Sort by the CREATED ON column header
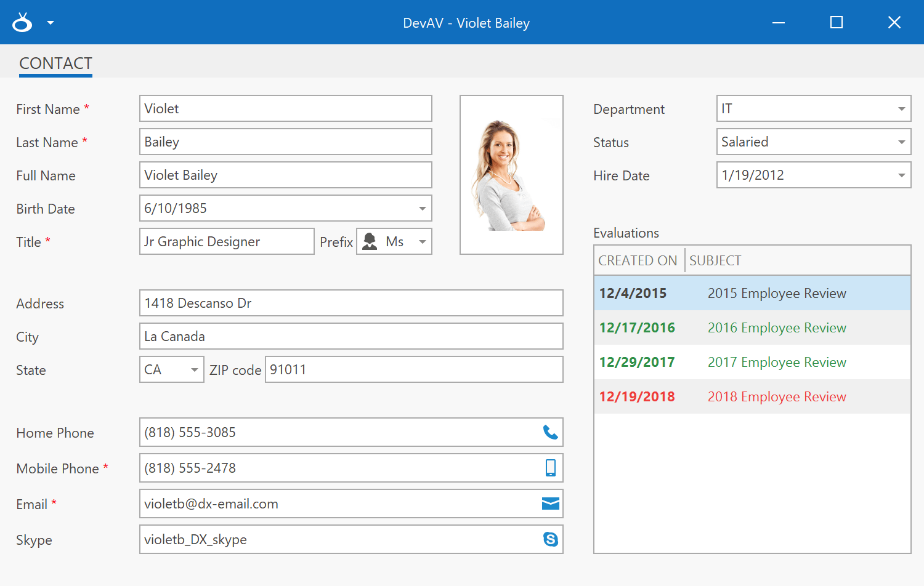Image resolution: width=924 pixels, height=586 pixels. coord(638,260)
